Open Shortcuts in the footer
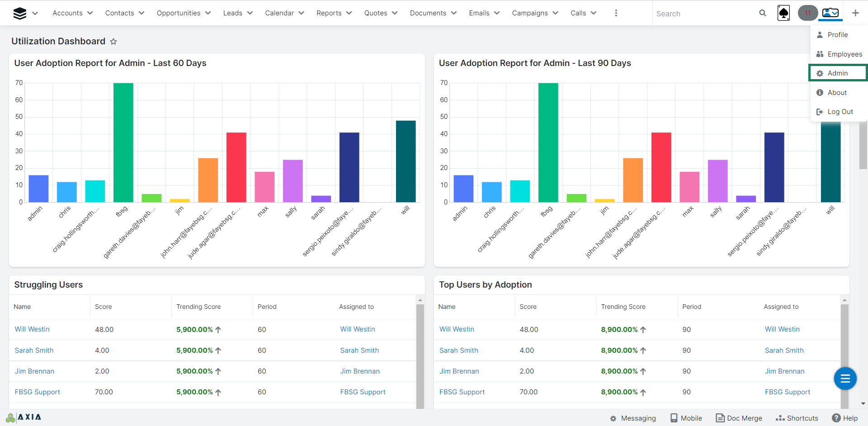Image resolution: width=868 pixels, height=426 pixels. click(x=797, y=418)
